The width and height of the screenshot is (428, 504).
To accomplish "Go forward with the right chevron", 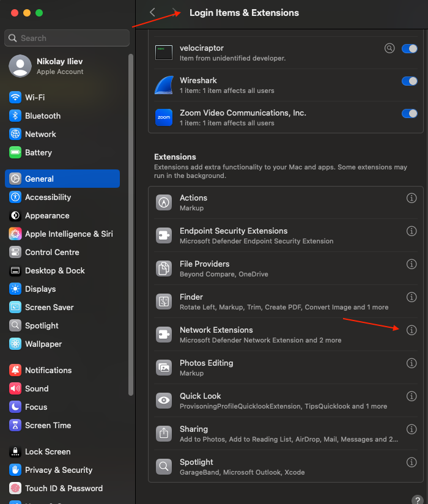I will click(175, 12).
